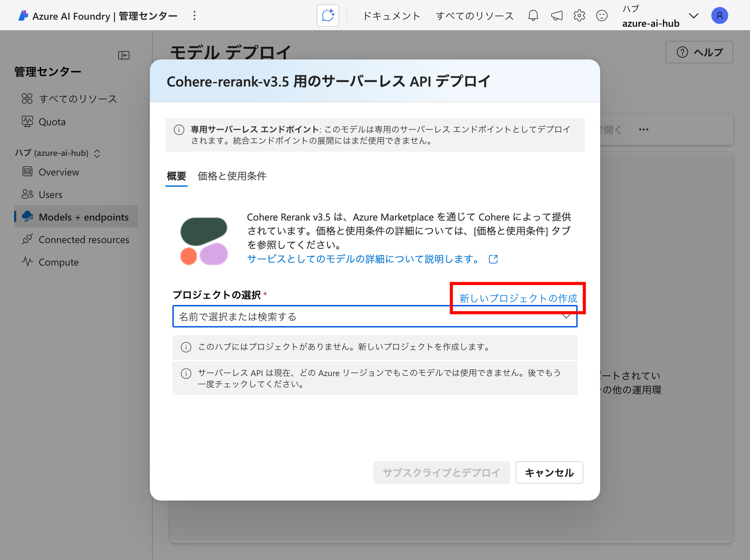Switch to the 価格と使用条件 tab

tap(232, 176)
